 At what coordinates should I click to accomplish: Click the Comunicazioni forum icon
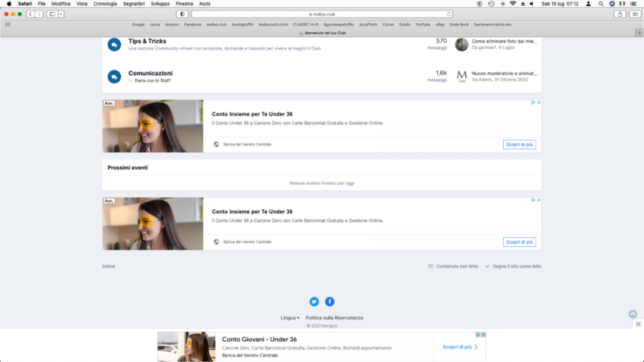114,76
